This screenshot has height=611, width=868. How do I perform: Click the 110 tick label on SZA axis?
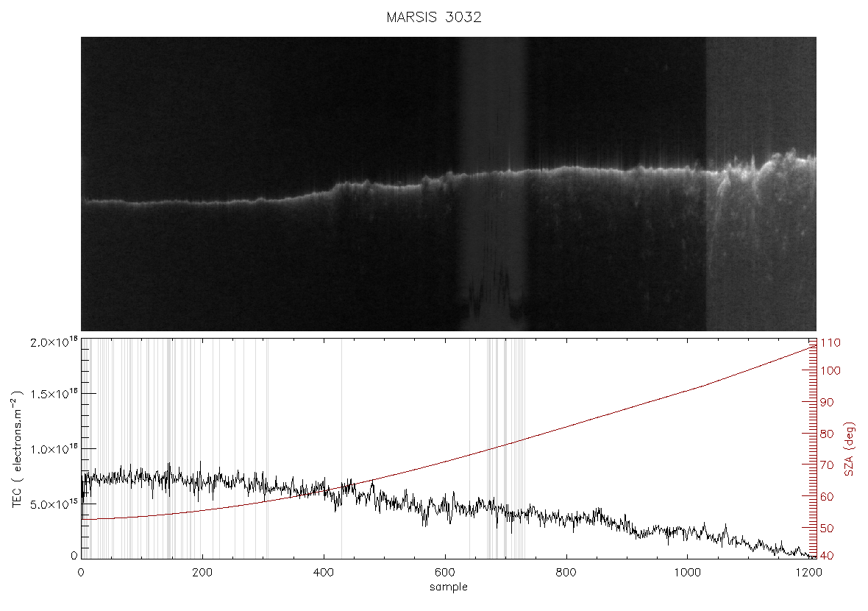click(830, 343)
